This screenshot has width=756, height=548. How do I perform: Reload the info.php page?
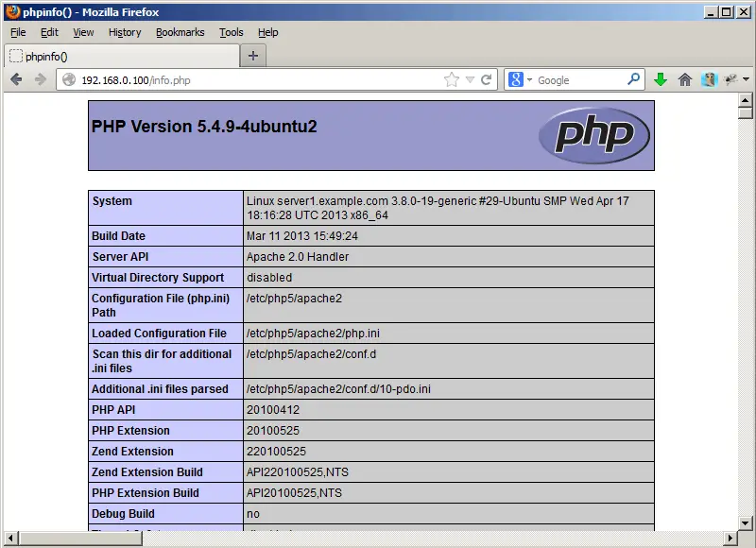point(487,79)
